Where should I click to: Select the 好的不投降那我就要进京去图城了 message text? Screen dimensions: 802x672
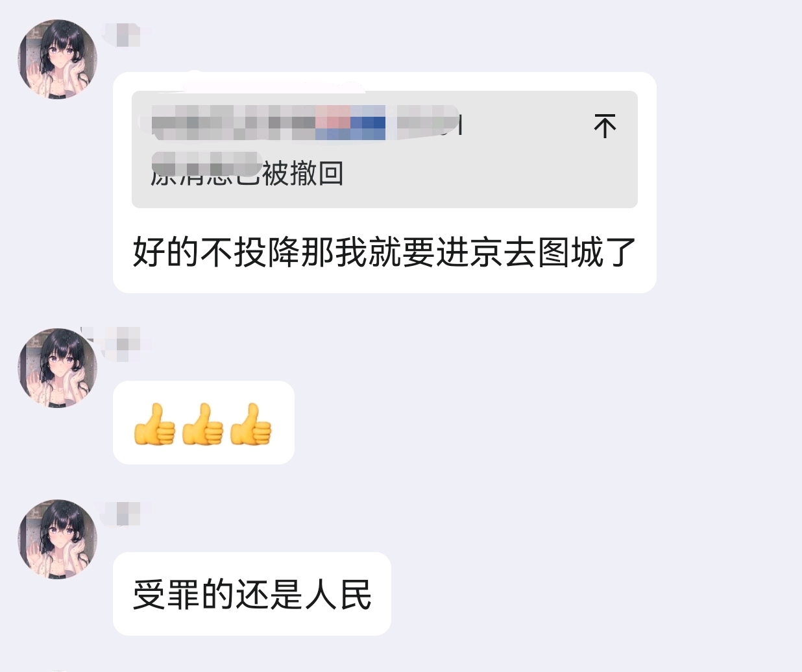coord(384,252)
